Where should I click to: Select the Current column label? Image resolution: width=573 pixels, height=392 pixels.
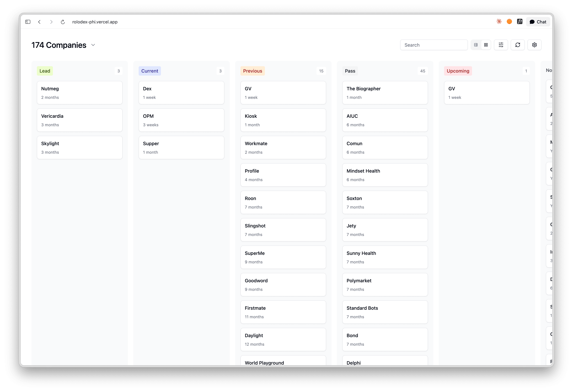click(x=150, y=71)
